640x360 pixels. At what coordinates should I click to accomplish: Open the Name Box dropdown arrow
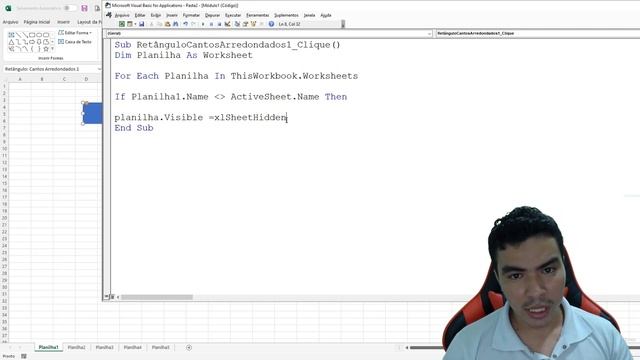[99, 69]
